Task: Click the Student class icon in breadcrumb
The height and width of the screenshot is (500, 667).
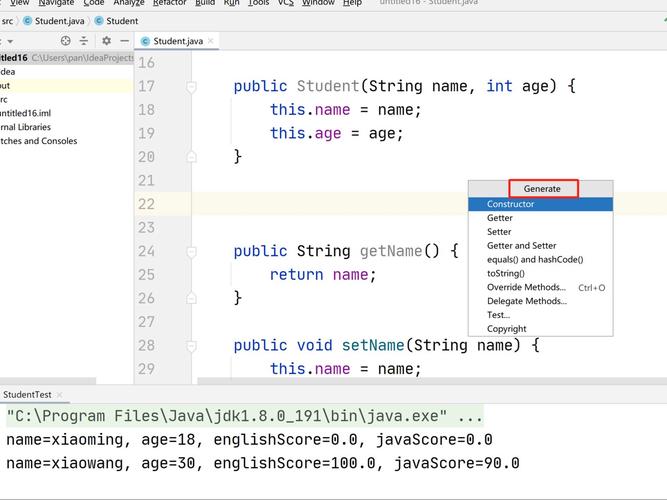Action: click(x=99, y=20)
